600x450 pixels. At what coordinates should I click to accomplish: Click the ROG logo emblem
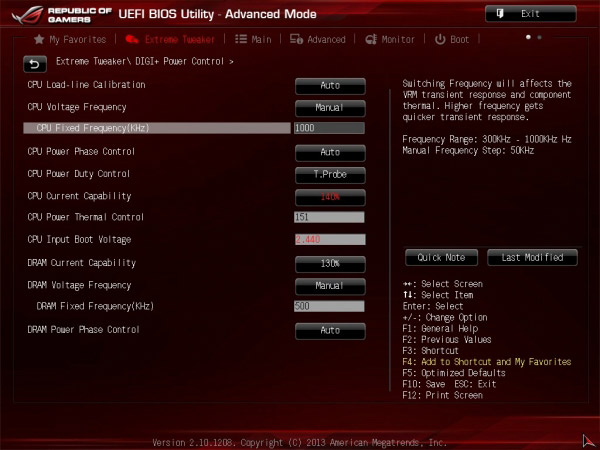(27, 15)
